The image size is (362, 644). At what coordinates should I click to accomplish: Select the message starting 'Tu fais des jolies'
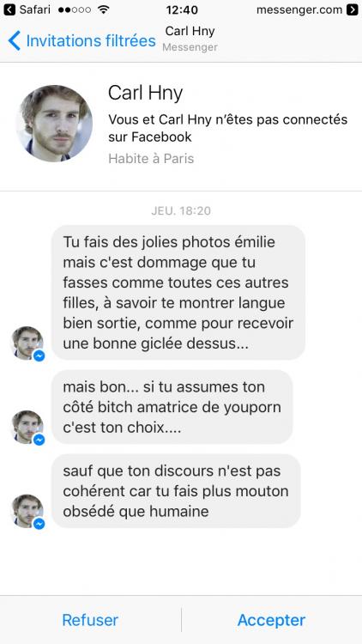pyautogui.click(x=178, y=293)
